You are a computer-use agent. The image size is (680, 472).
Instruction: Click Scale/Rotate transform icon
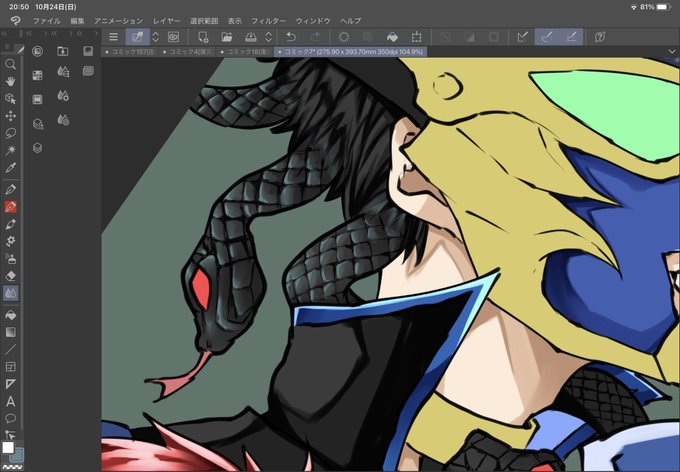(x=416, y=37)
